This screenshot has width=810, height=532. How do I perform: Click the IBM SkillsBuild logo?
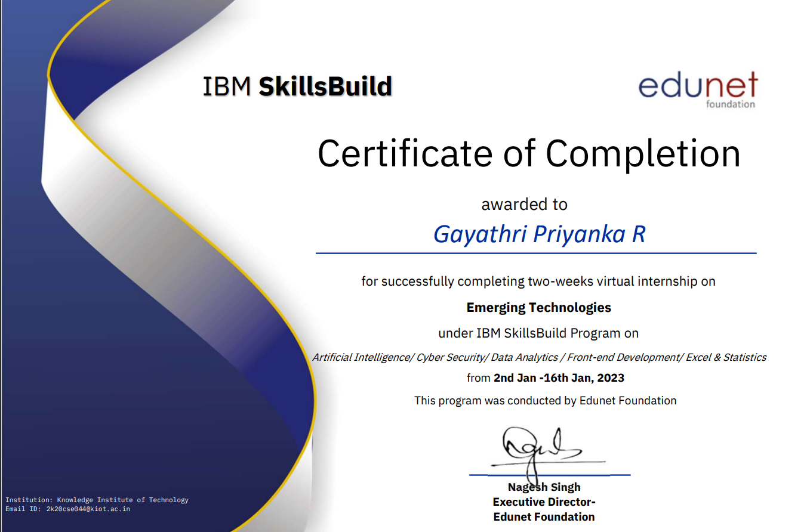(x=297, y=86)
